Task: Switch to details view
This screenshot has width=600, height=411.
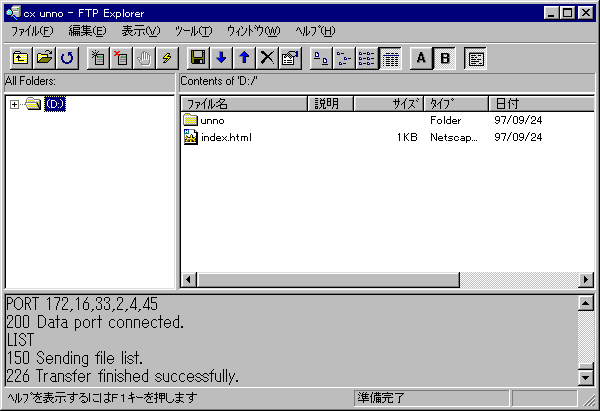Action: [390, 58]
